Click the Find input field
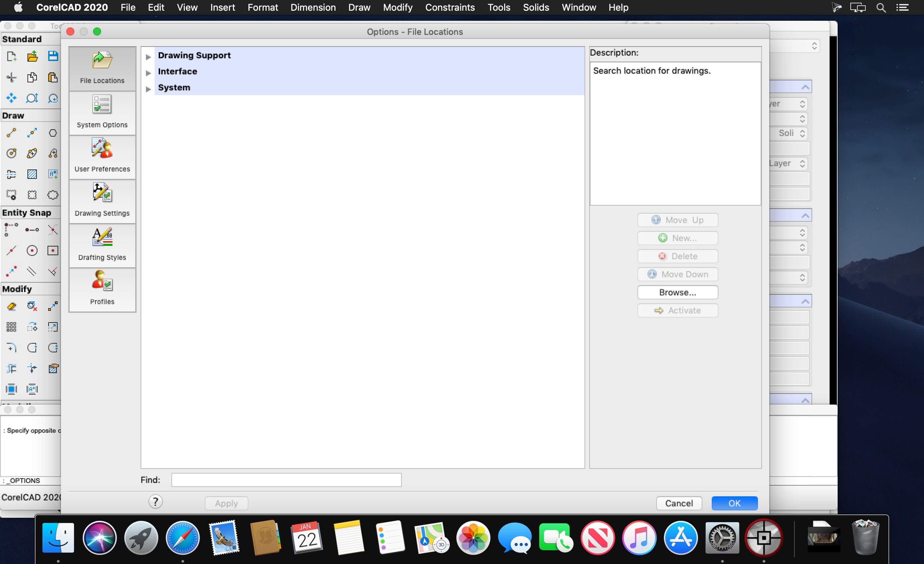 pos(286,480)
